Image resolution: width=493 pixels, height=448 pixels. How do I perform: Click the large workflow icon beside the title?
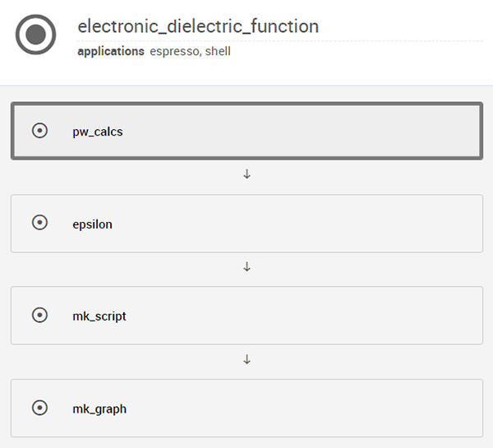coord(36,35)
